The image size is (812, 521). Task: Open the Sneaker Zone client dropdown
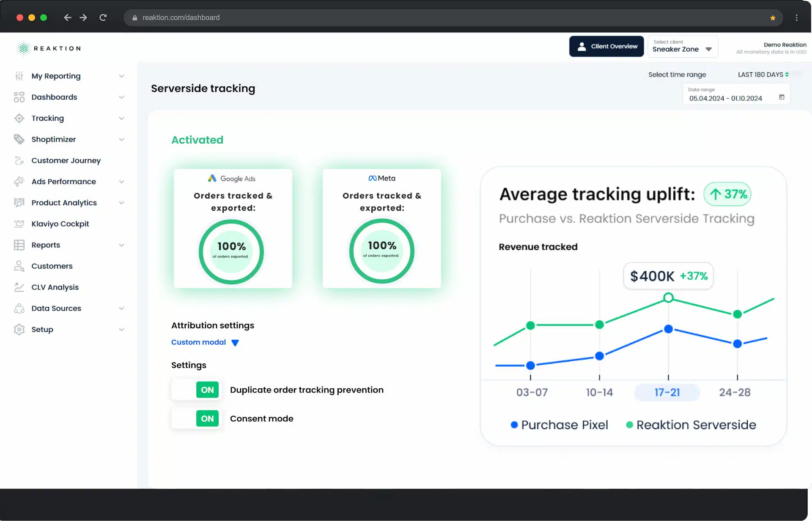(x=683, y=46)
